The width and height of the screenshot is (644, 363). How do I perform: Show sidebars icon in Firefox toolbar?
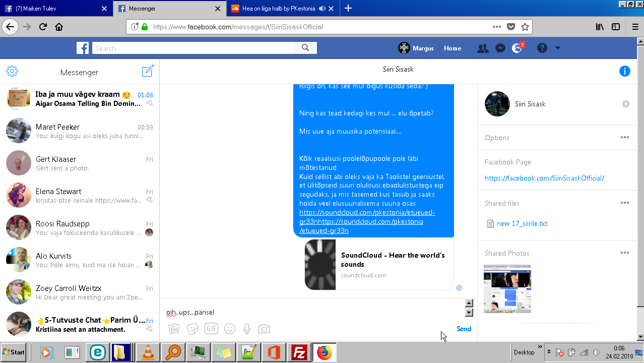coord(616,27)
